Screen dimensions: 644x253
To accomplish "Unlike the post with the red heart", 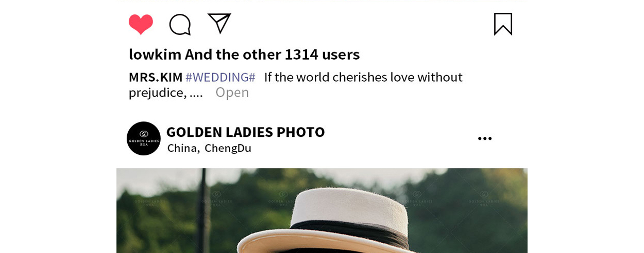I will coord(141,24).
